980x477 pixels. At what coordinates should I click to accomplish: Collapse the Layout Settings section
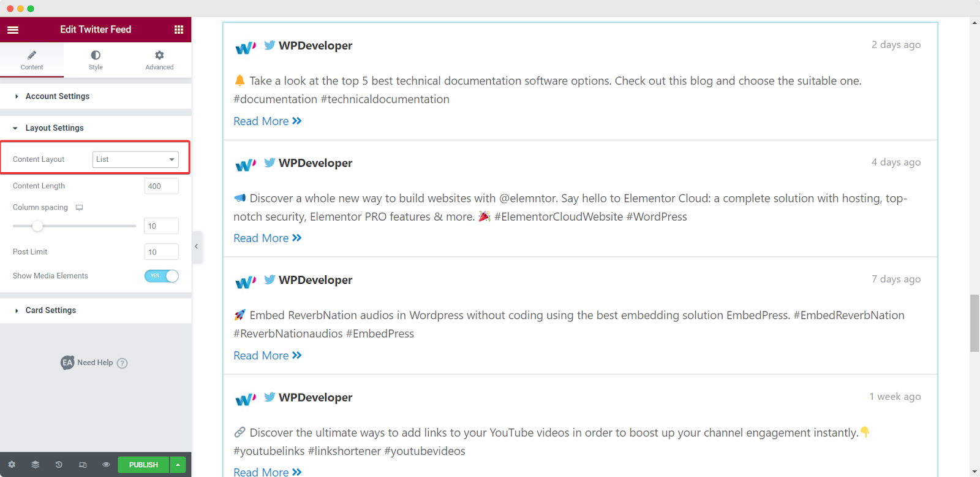click(x=96, y=128)
